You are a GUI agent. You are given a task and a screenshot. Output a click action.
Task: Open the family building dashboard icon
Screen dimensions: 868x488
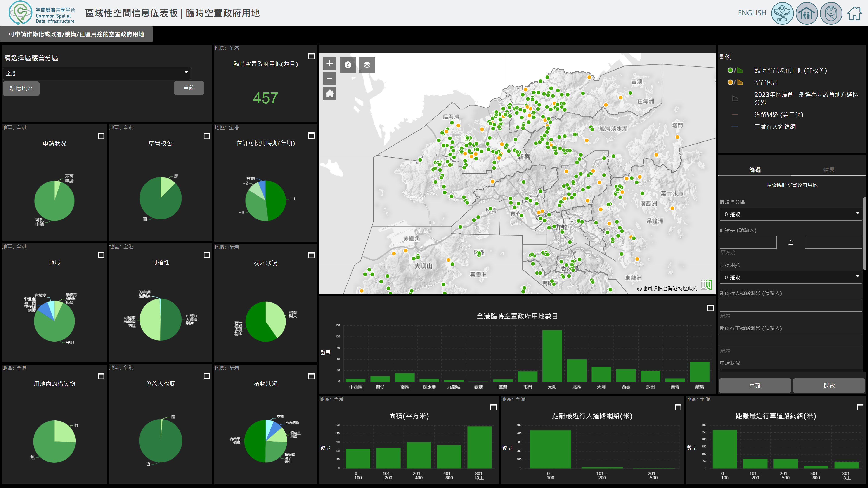coord(806,13)
